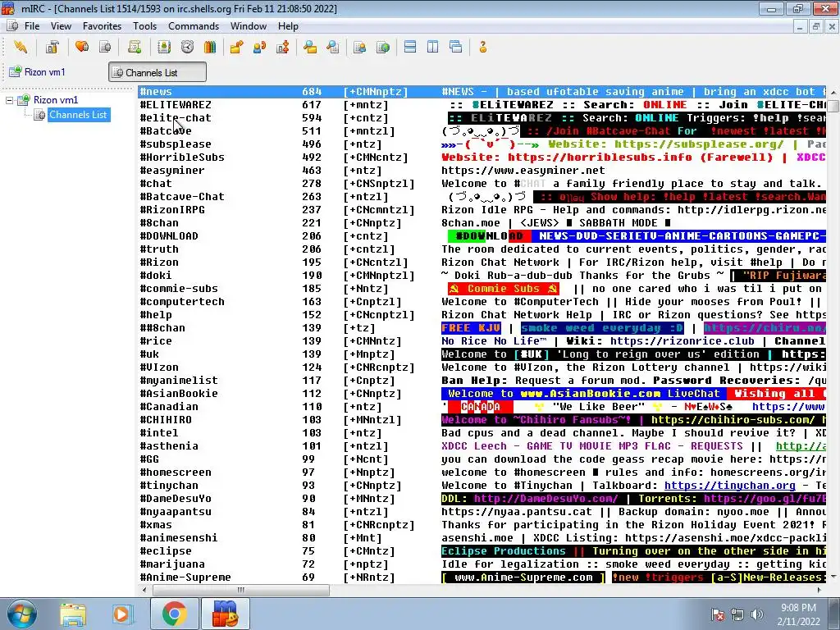Open the Help menu
This screenshot has height=630, width=840.
click(288, 26)
